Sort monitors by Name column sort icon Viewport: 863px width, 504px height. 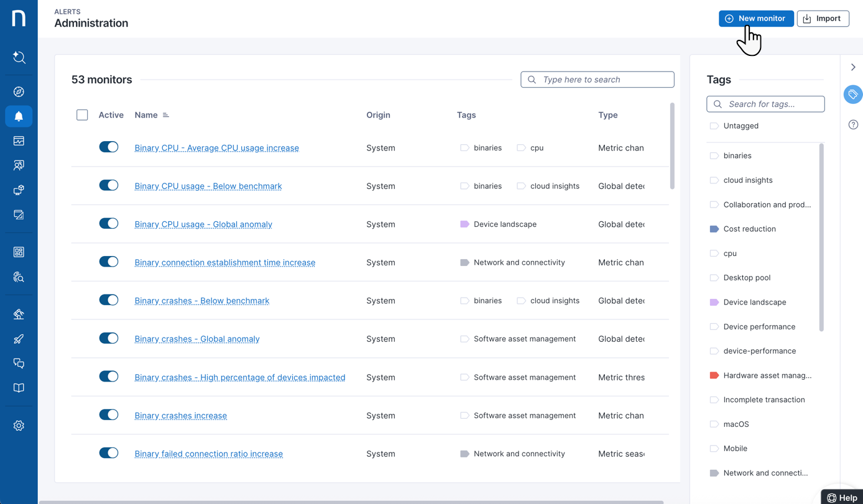click(166, 115)
